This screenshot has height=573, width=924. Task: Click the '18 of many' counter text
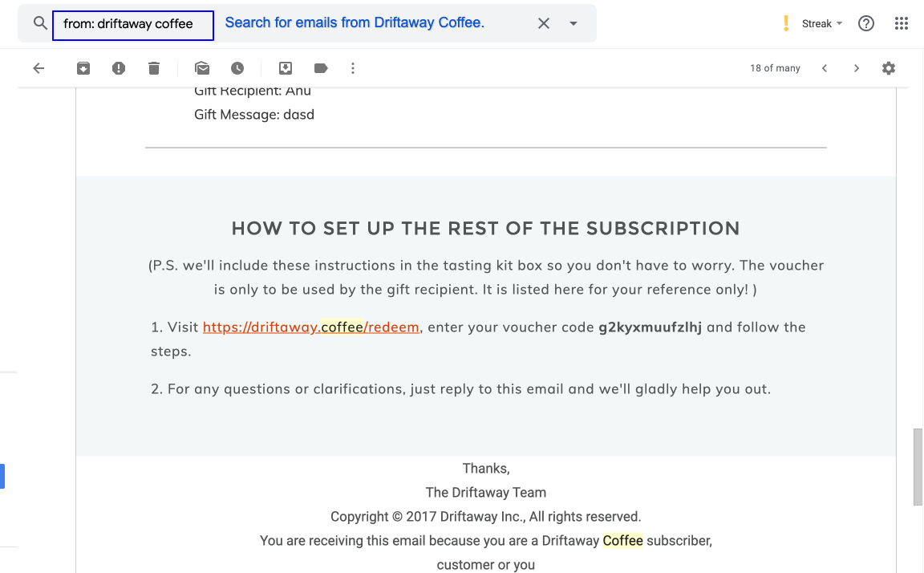[775, 68]
